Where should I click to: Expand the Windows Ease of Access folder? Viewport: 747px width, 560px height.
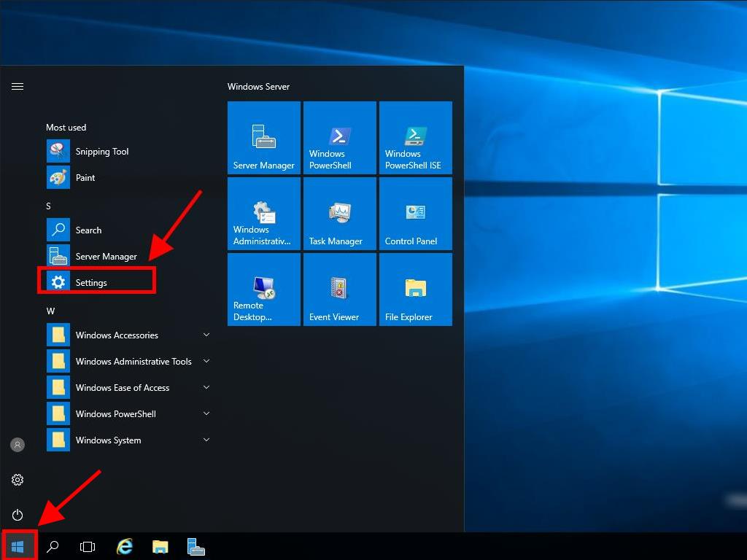(122, 388)
